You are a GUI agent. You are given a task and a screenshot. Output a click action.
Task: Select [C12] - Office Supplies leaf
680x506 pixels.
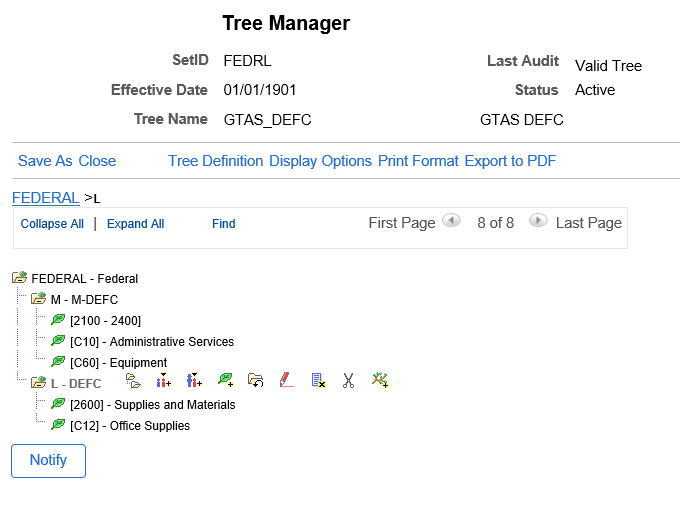click(130, 426)
